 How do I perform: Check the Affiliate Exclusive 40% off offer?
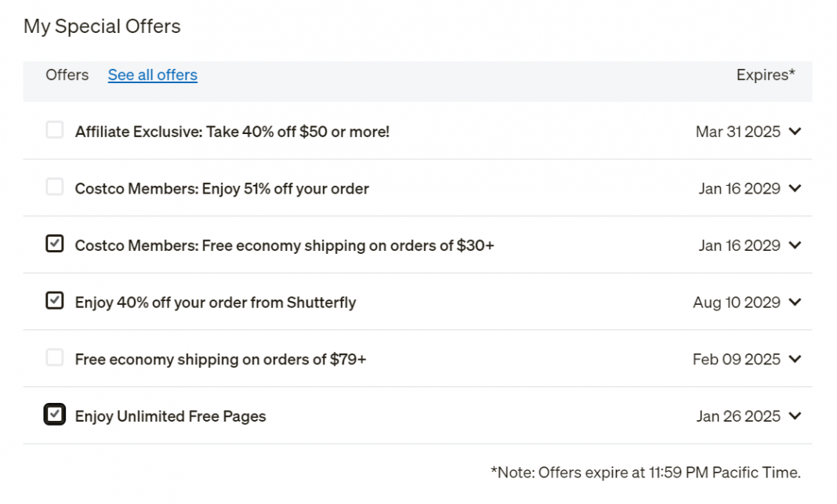(x=54, y=130)
